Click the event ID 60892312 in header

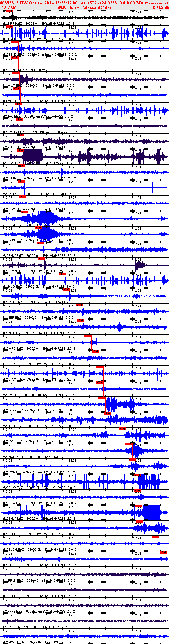click(9, 3)
